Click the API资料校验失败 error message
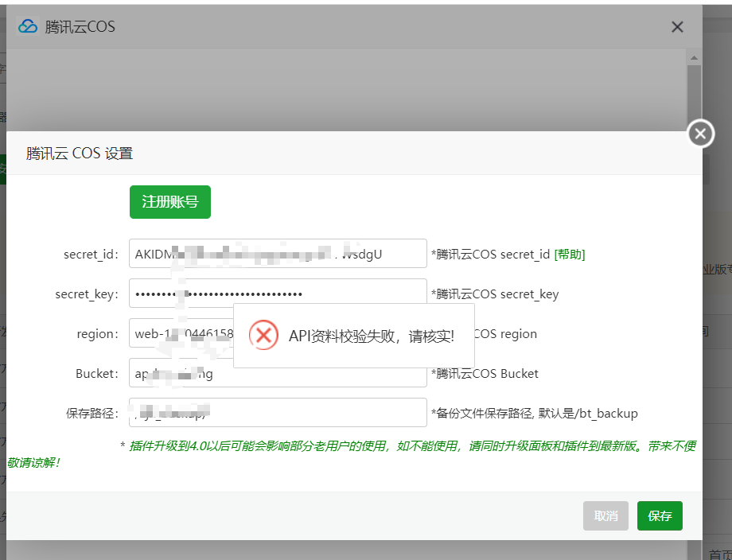Viewport: 732px width, 560px height. coord(372,336)
